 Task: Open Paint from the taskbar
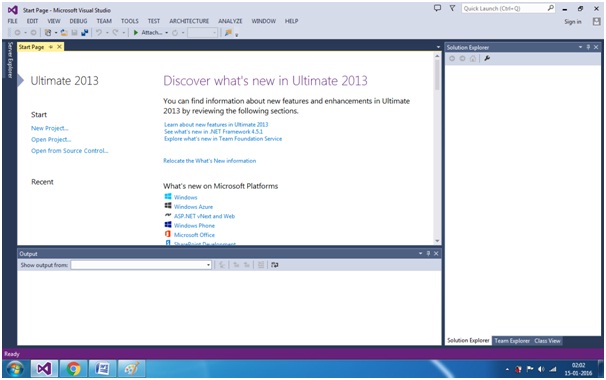tap(131, 369)
